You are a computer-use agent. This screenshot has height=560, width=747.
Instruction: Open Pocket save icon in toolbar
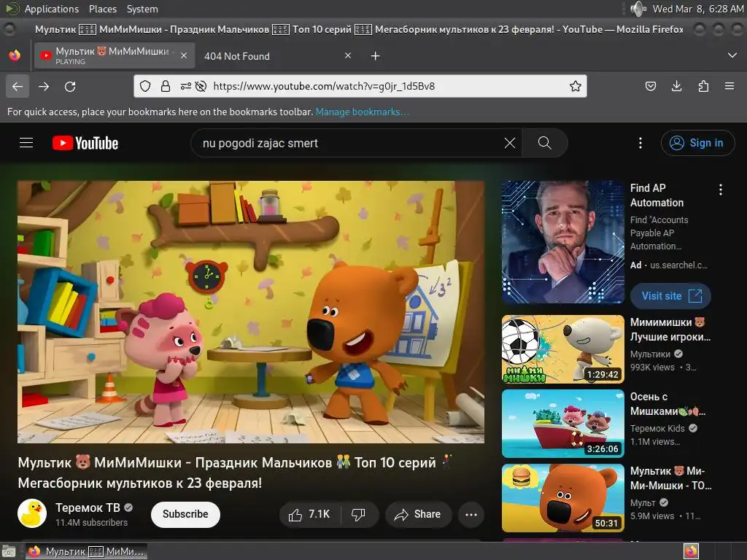coord(650,86)
